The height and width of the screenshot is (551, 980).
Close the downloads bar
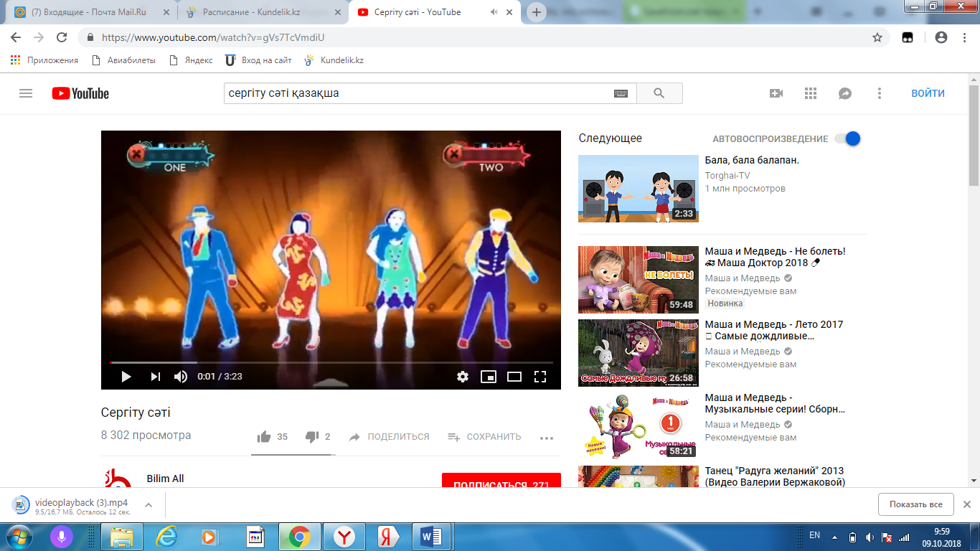point(966,504)
